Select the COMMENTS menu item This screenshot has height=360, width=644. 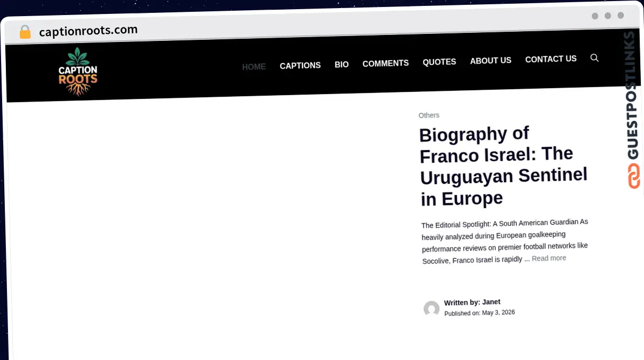pos(385,63)
